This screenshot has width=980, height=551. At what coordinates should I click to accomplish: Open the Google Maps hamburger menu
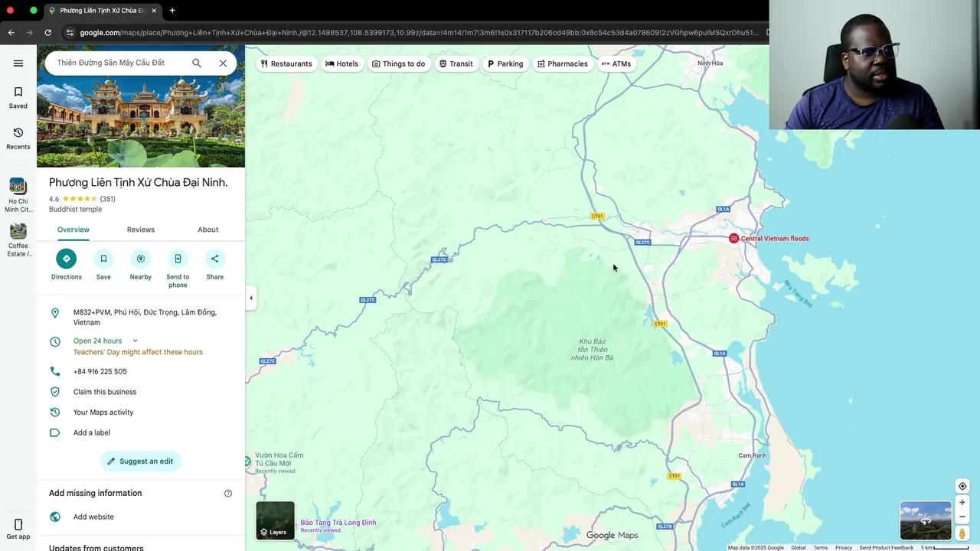tap(18, 64)
